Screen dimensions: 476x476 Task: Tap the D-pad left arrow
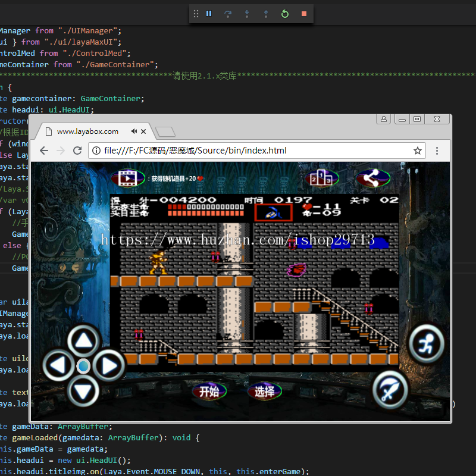tap(58, 365)
